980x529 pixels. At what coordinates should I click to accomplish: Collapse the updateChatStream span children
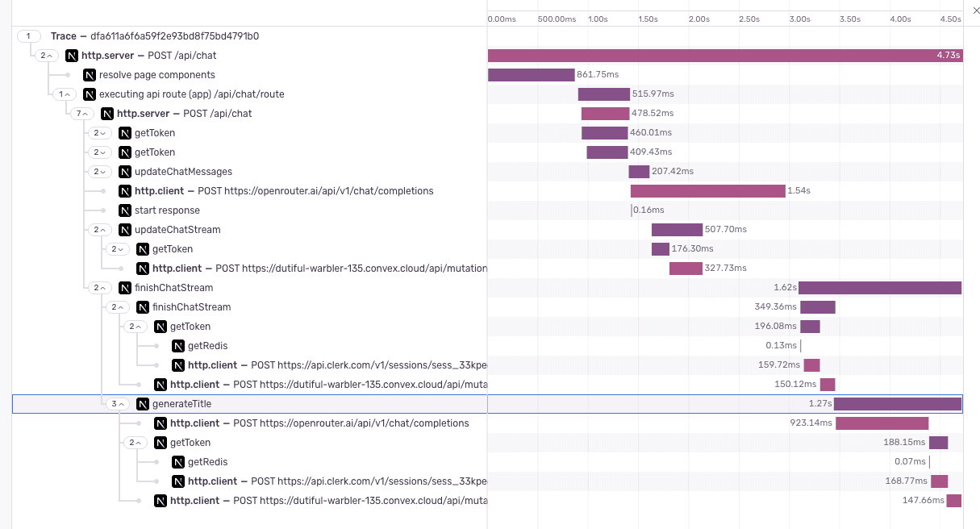coord(100,230)
